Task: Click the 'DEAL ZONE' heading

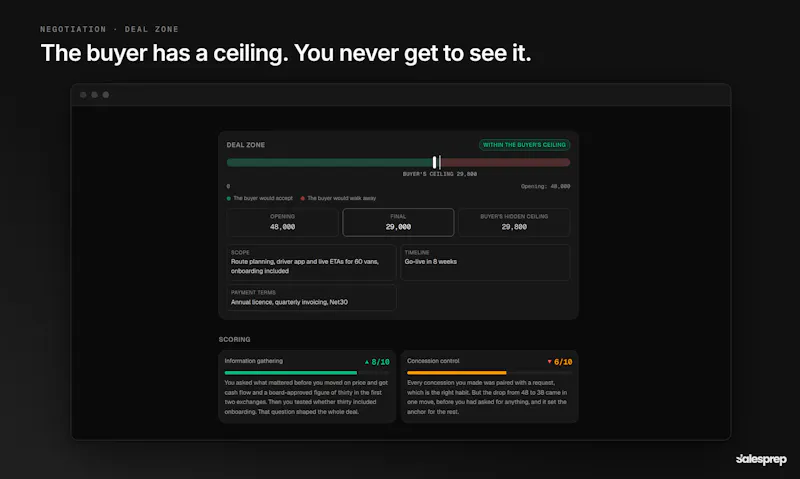Action: [x=246, y=145]
